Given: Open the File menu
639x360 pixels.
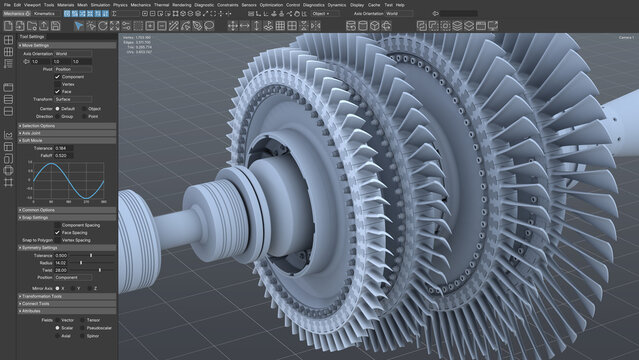Looking at the screenshot, I should (7, 5).
